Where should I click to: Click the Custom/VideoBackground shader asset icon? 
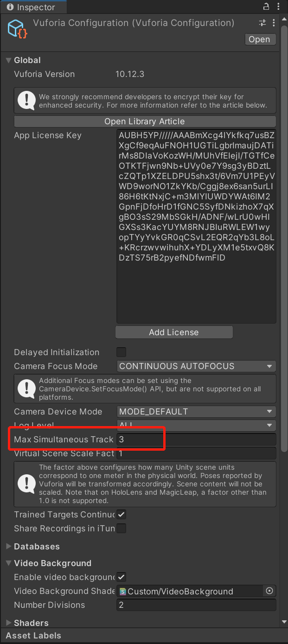(122, 591)
